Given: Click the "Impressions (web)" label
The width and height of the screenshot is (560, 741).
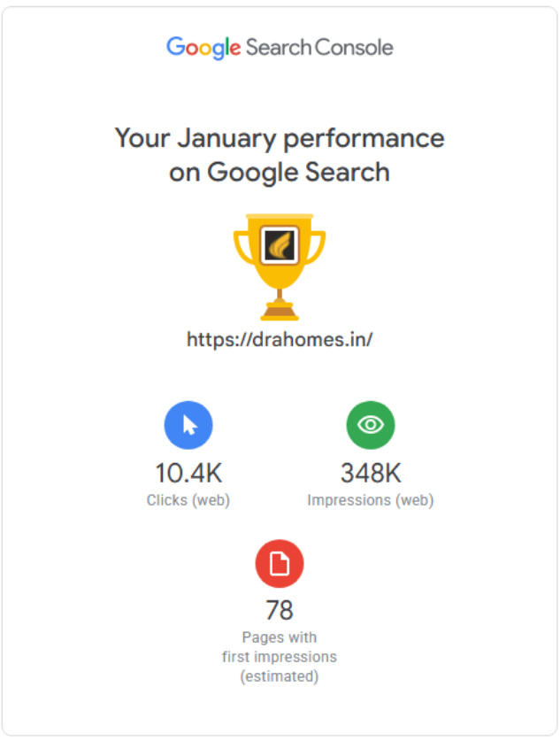Looking at the screenshot, I should pyautogui.click(x=370, y=500).
